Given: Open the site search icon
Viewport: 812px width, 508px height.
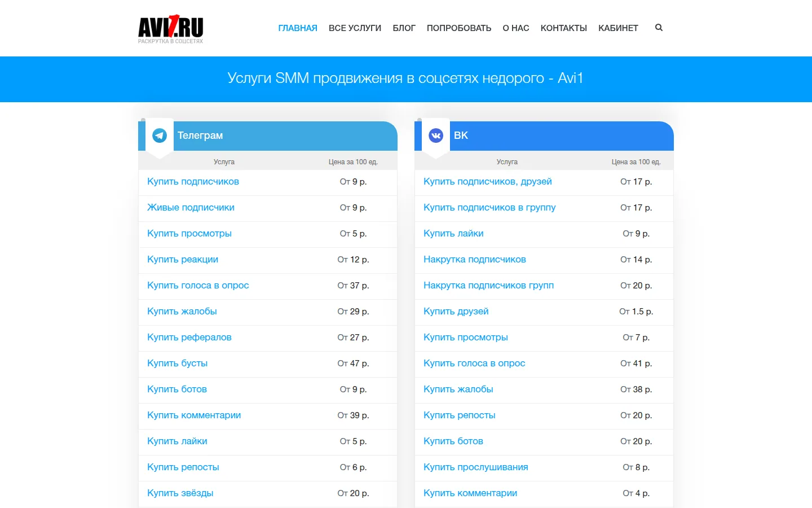Looking at the screenshot, I should point(659,28).
